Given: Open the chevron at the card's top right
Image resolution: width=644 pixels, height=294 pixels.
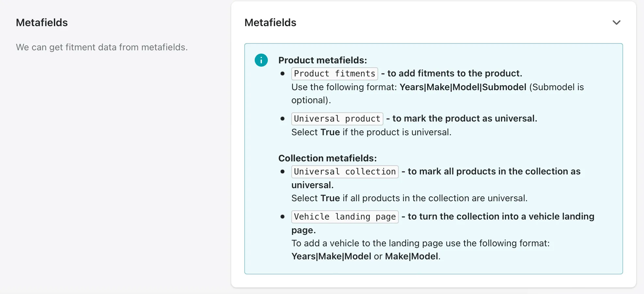Looking at the screenshot, I should point(617,22).
